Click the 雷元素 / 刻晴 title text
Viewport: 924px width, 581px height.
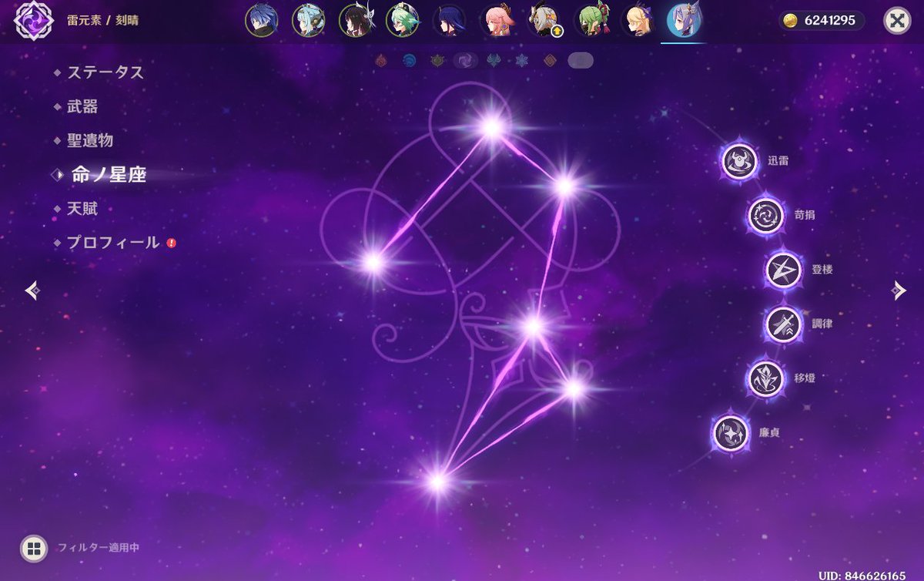point(102,21)
